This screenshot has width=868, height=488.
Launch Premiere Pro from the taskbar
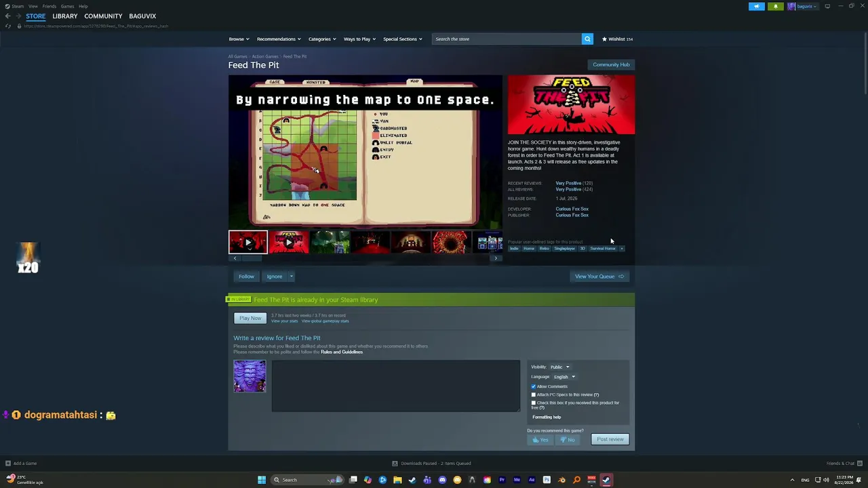[x=502, y=480]
